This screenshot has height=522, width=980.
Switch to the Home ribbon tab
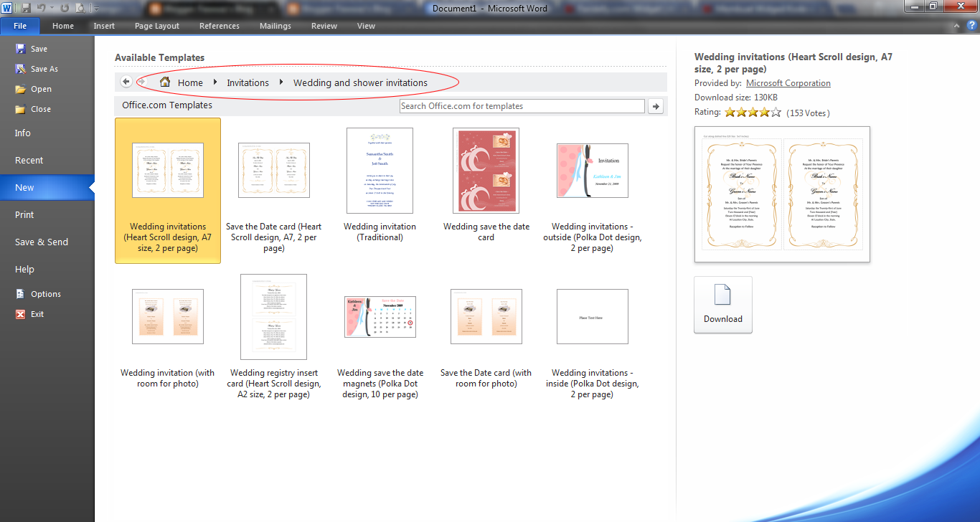63,26
